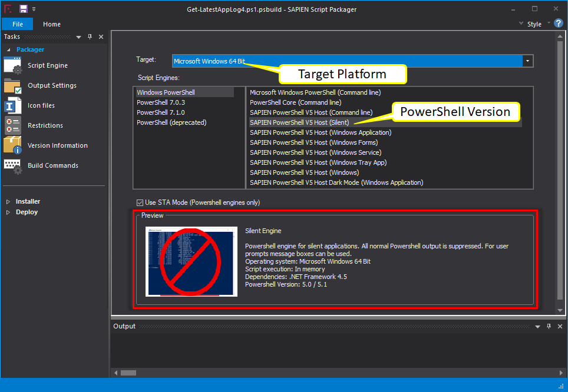
Task: Open the Version Information box icon
Action: [13, 145]
